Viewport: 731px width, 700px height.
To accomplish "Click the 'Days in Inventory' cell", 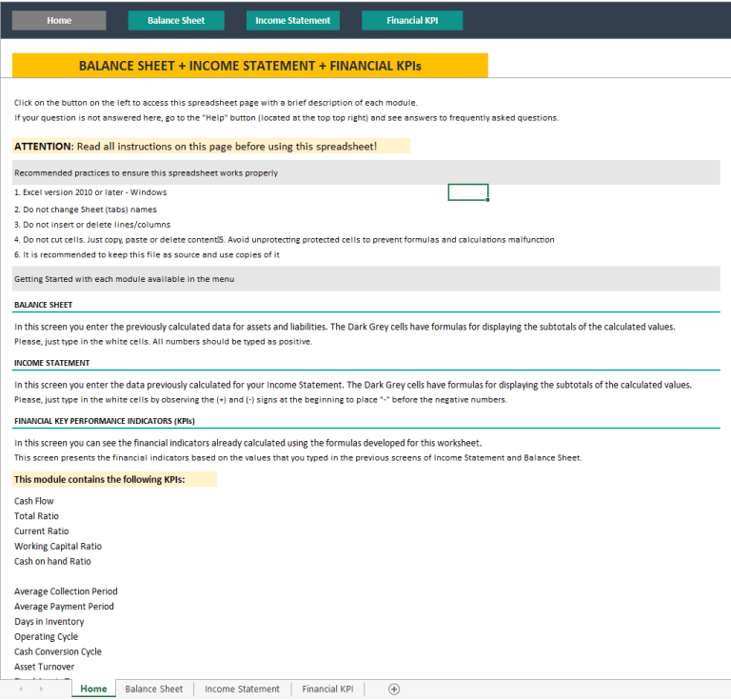I will tap(49, 622).
